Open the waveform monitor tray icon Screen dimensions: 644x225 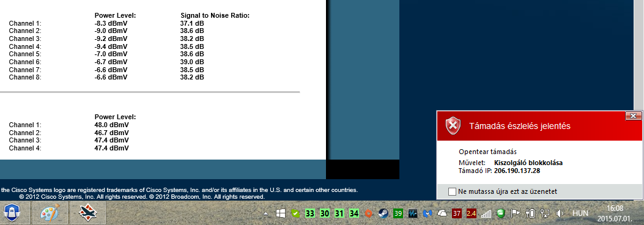click(x=413, y=213)
